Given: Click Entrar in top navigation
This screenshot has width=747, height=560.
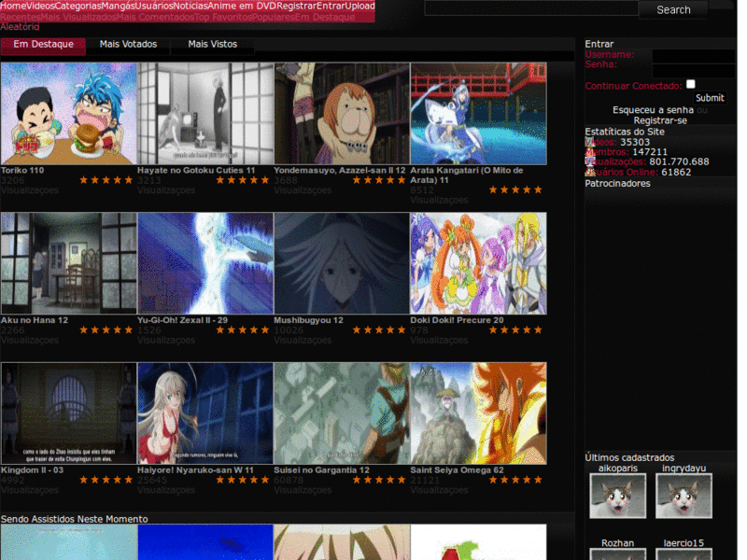Looking at the screenshot, I should coord(331,7).
